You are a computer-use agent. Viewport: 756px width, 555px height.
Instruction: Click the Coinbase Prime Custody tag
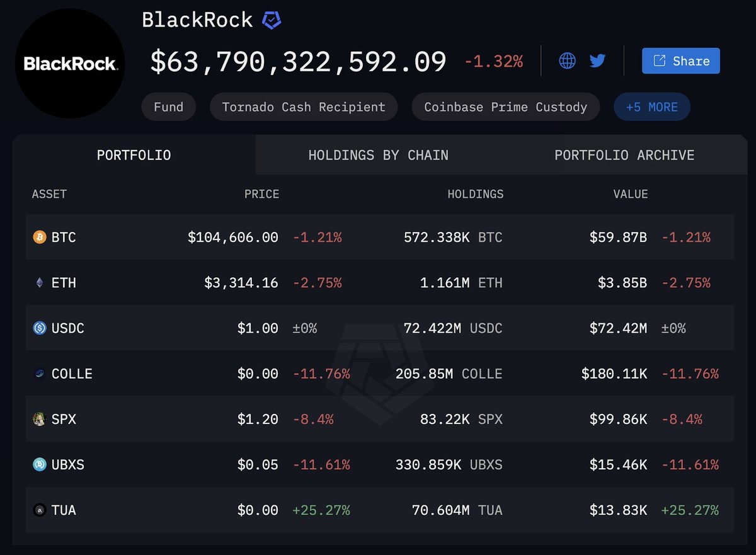(505, 107)
